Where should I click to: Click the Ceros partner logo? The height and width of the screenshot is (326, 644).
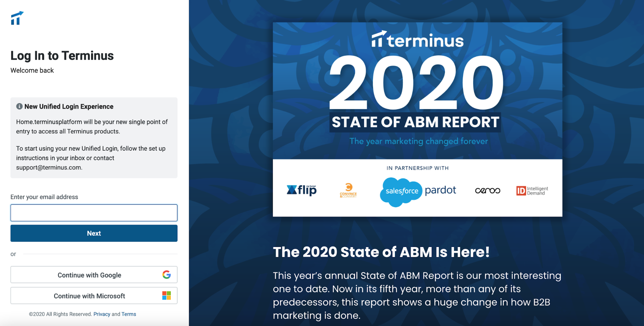tap(487, 191)
